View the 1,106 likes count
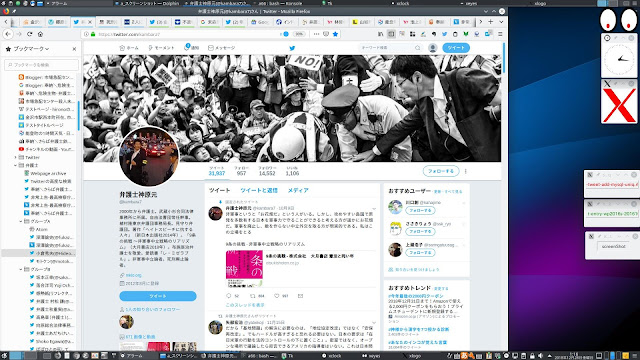This screenshot has height=360, width=640. [292, 171]
